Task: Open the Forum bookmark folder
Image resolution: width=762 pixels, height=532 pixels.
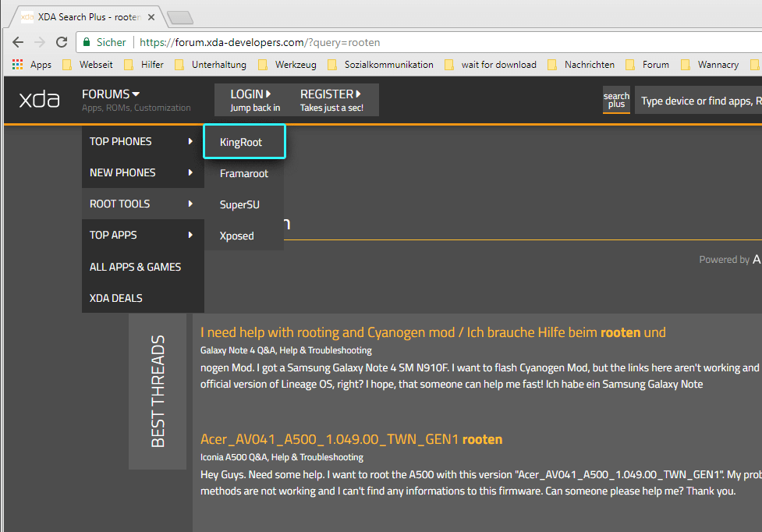Action: tap(648, 65)
